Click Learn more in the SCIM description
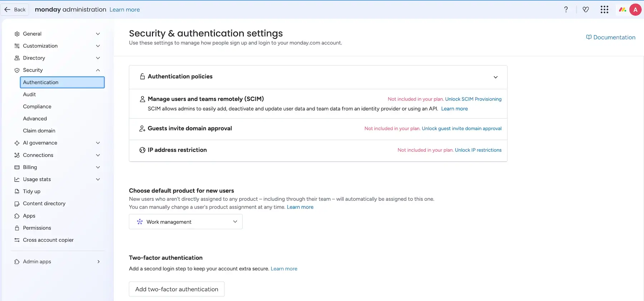The height and width of the screenshot is (301, 644). click(x=454, y=109)
